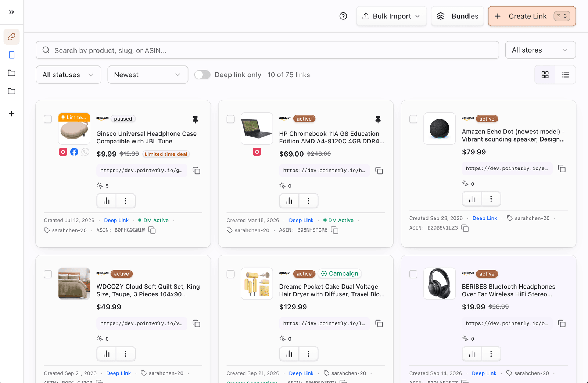Copy the Amazon Echo Dot short link
This screenshot has height=383, width=588.
562,168
